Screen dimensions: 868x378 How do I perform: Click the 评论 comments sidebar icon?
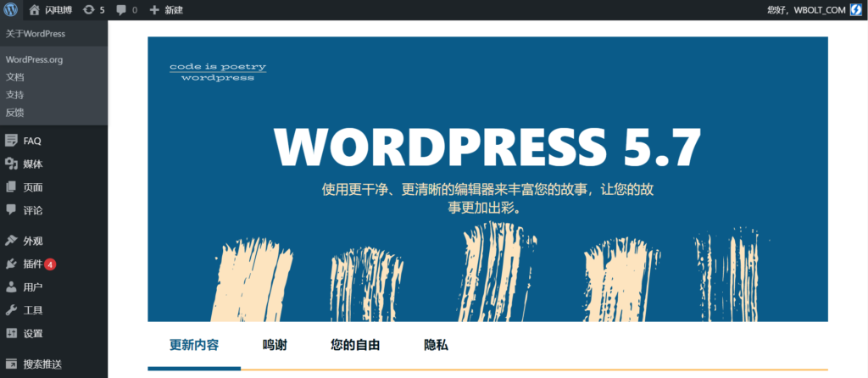(11, 209)
